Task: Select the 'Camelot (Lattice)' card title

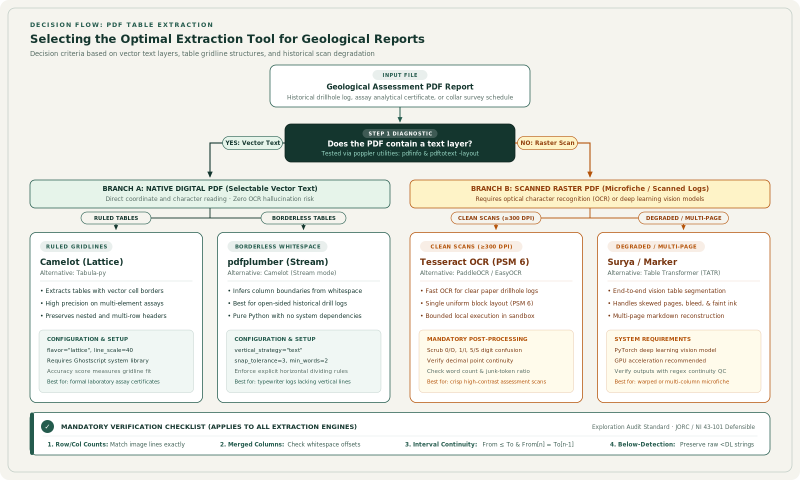Action: 82,262
